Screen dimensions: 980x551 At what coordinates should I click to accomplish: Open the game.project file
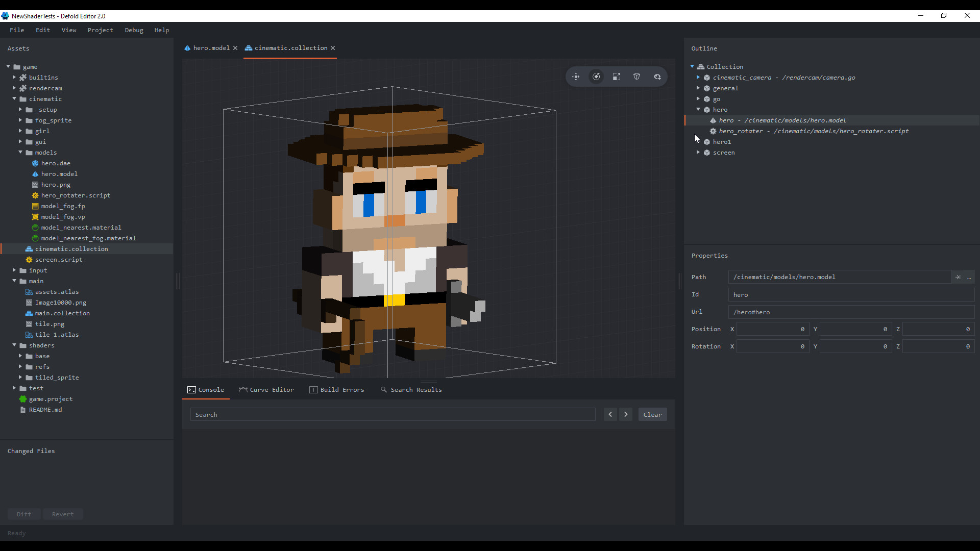50,399
